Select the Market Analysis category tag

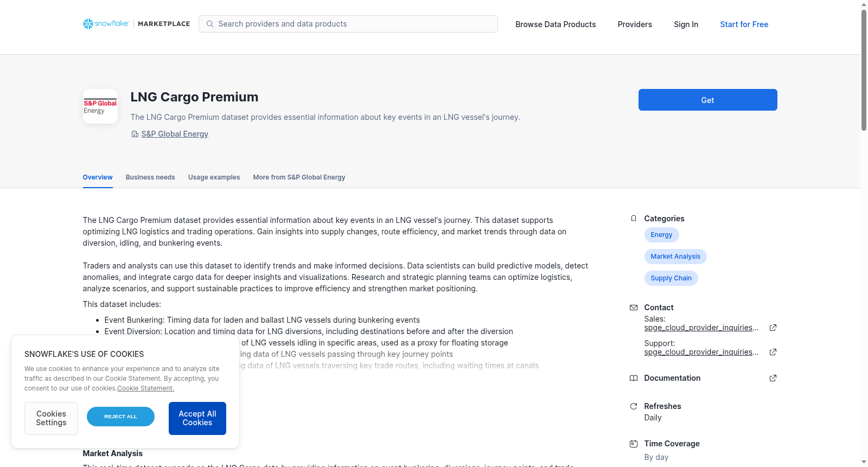point(675,257)
